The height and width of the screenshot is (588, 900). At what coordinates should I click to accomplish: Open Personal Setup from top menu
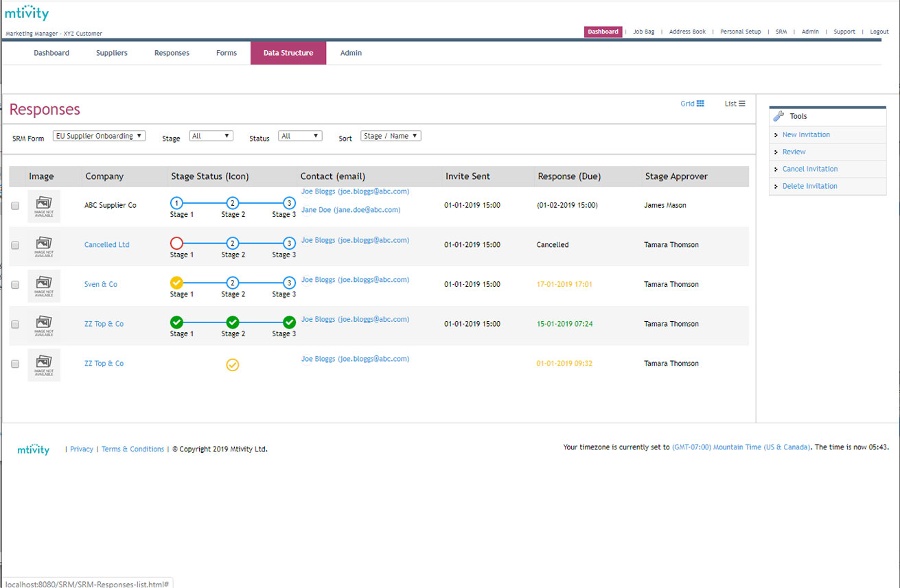point(741,32)
